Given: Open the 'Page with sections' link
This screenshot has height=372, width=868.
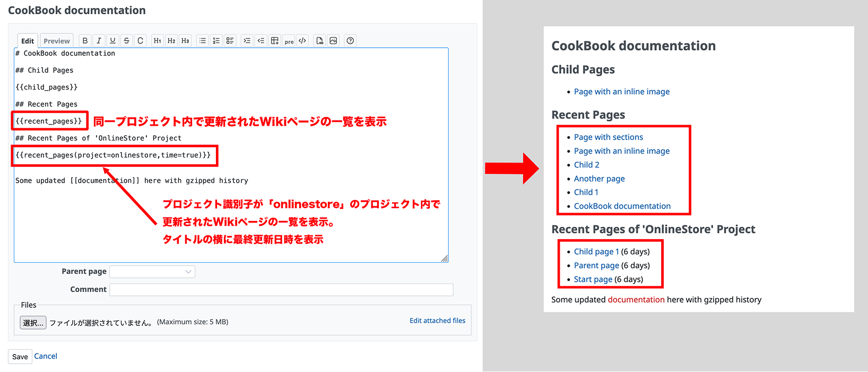Looking at the screenshot, I should [608, 137].
